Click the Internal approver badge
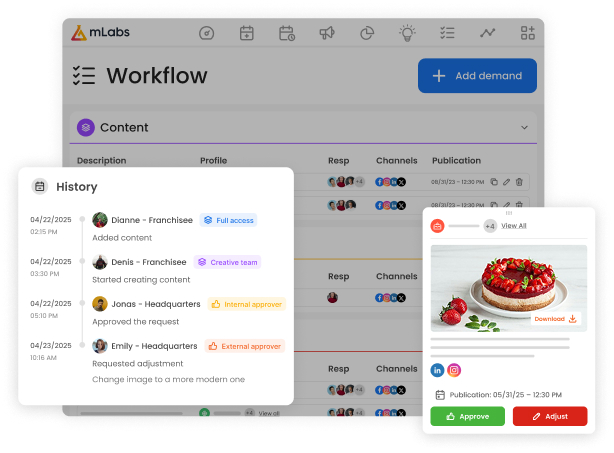614x453 pixels. coord(247,304)
